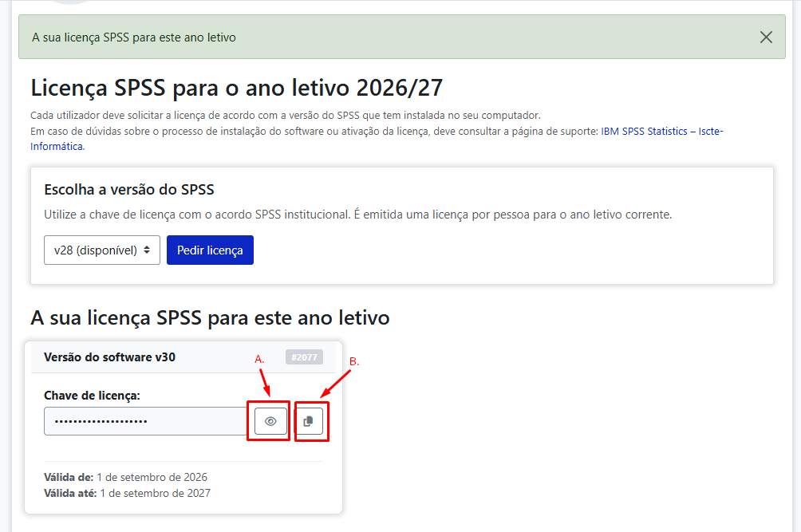Select the 'Versão do software v30' header
This screenshot has width=801, height=532.
coord(109,357)
